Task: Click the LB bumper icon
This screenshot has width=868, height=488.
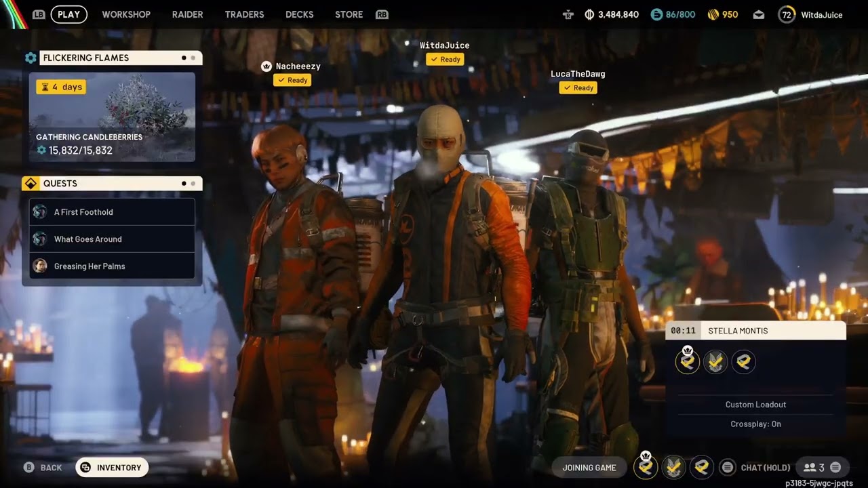Action: (x=39, y=14)
